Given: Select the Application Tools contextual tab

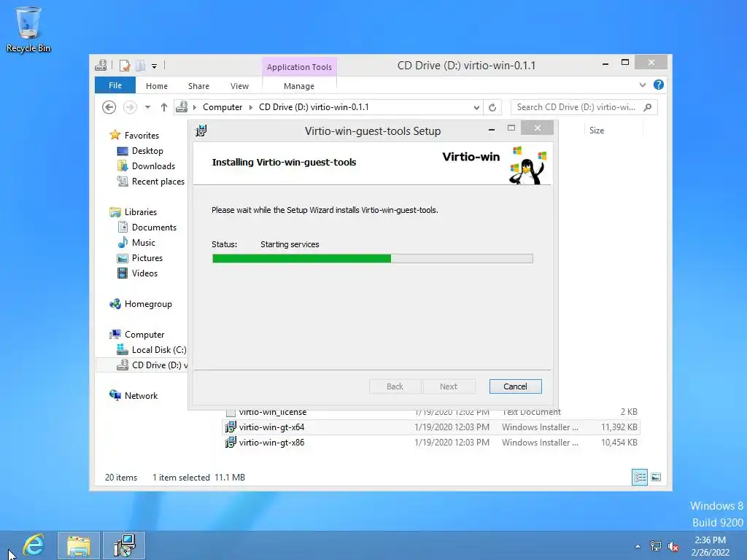Looking at the screenshot, I should [299, 67].
